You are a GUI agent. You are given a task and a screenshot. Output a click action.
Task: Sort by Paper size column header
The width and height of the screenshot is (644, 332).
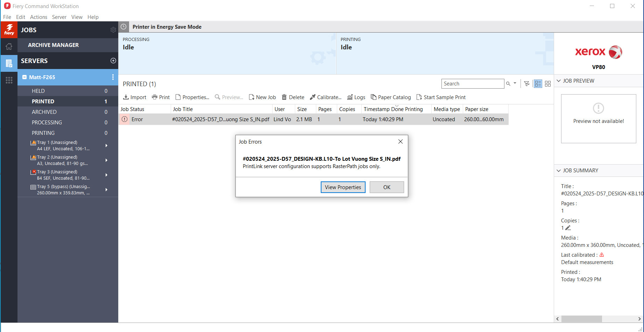click(x=486, y=109)
